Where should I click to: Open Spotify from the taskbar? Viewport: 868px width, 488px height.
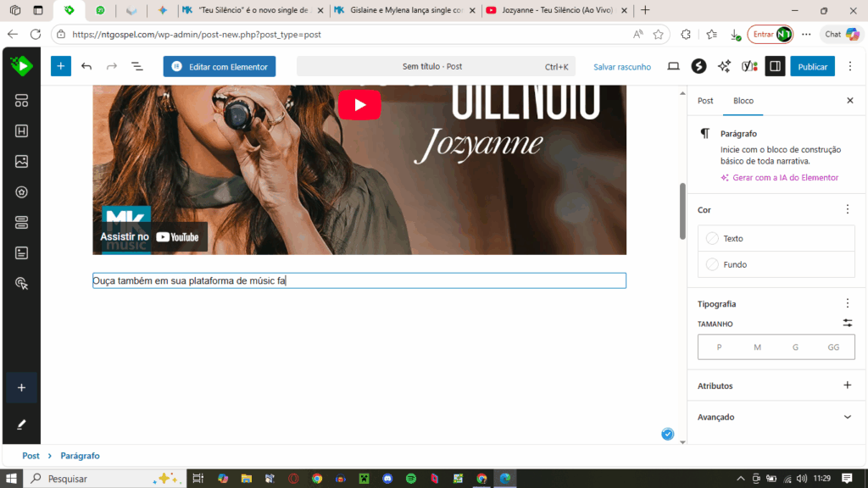411,479
